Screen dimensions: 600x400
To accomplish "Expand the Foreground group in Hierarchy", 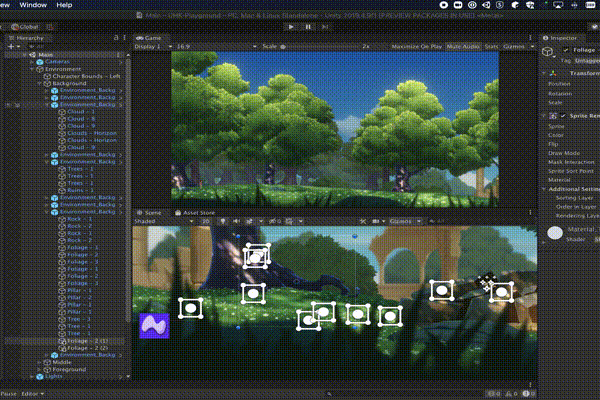I will pyautogui.click(x=39, y=369).
